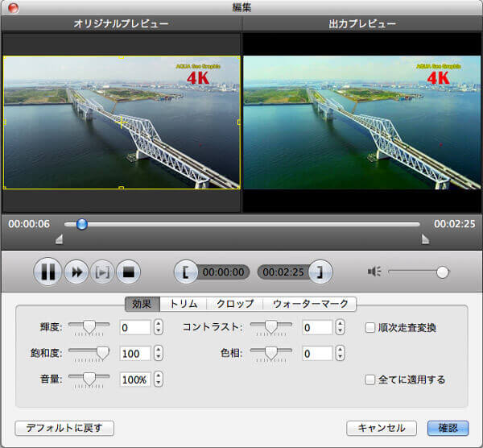Click the 確認 button
483x448 pixels.
point(448,428)
